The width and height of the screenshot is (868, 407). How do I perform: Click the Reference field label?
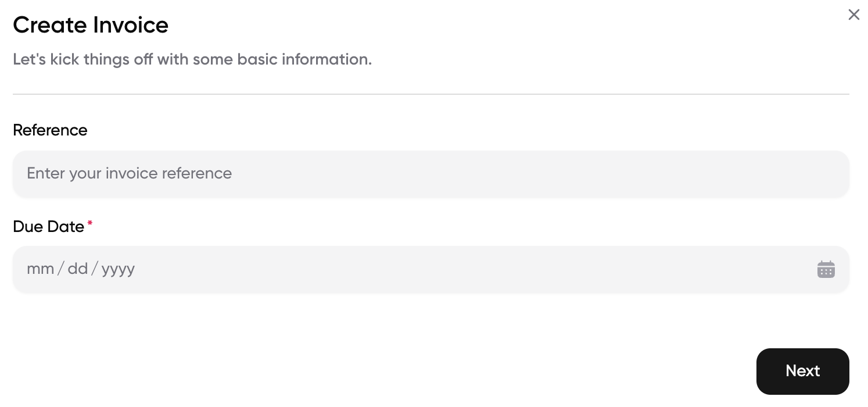(x=50, y=130)
